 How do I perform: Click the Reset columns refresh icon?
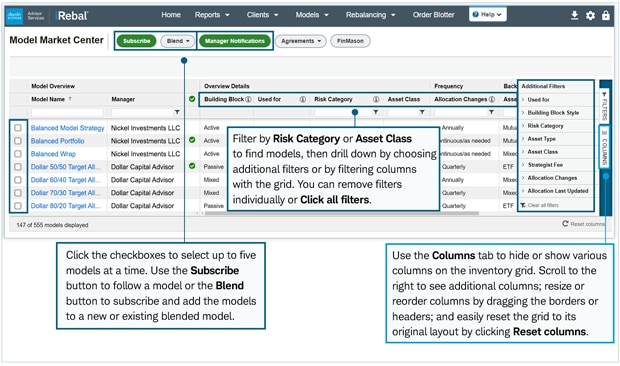pyautogui.click(x=565, y=224)
